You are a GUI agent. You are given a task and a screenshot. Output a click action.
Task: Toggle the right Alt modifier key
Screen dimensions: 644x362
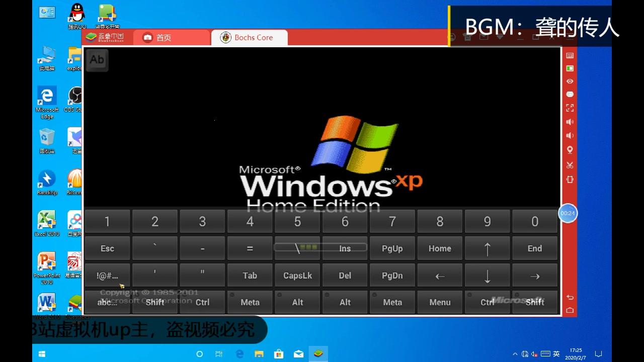click(x=345, y=302)
